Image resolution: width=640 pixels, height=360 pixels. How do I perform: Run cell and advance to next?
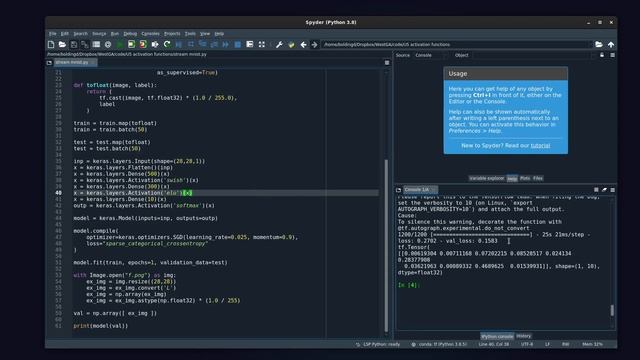(x=143, y=44)
